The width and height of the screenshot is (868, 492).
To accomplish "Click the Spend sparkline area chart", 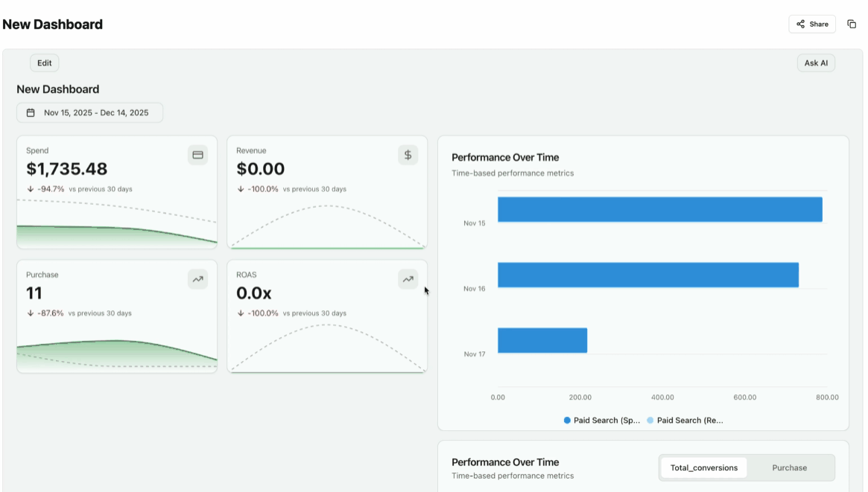I will [117, 234].
